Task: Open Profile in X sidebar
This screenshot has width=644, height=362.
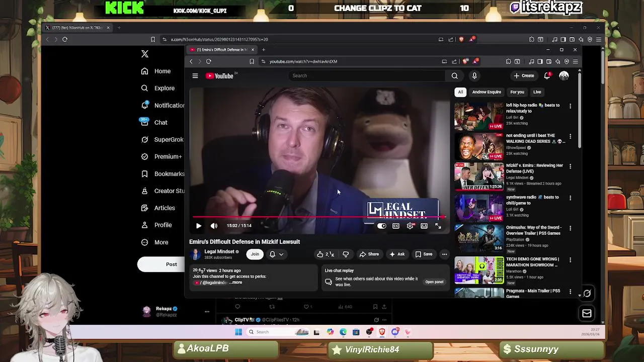Action: point(156,225)
